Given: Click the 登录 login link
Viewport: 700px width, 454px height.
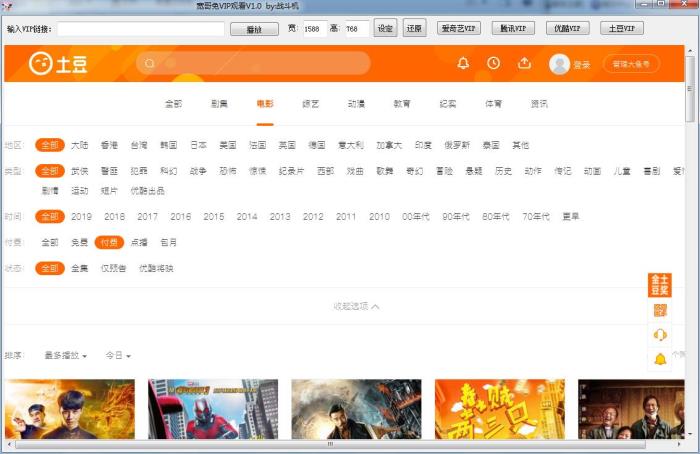Looking at the screenshot, I should click(582, 65).
